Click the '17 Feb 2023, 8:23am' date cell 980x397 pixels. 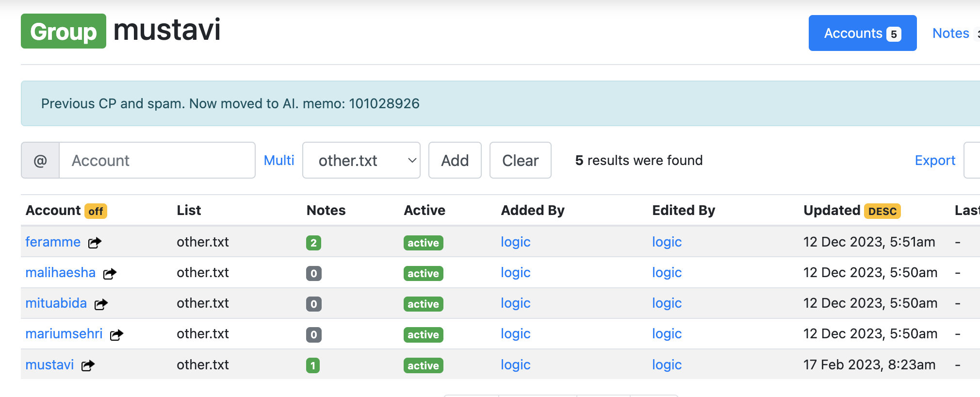tap(869, 364)
